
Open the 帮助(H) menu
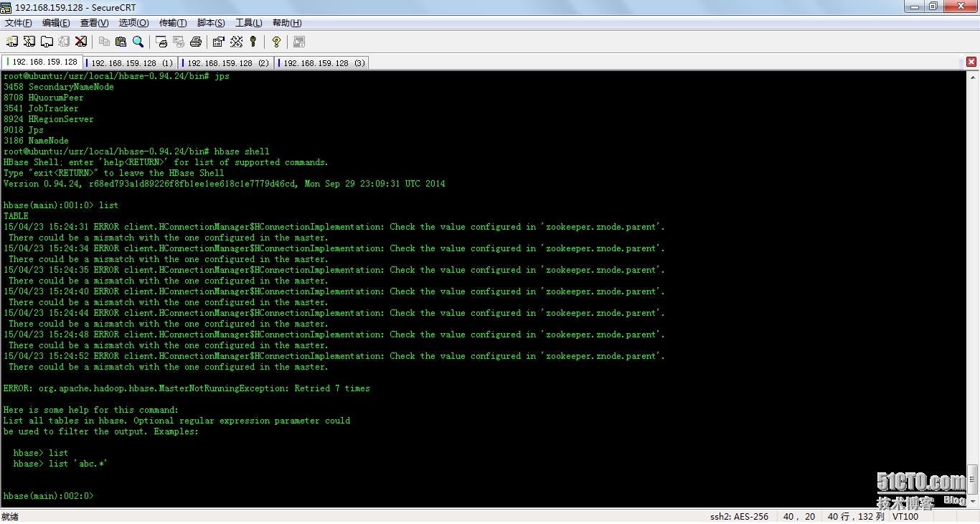click(287, 23)
